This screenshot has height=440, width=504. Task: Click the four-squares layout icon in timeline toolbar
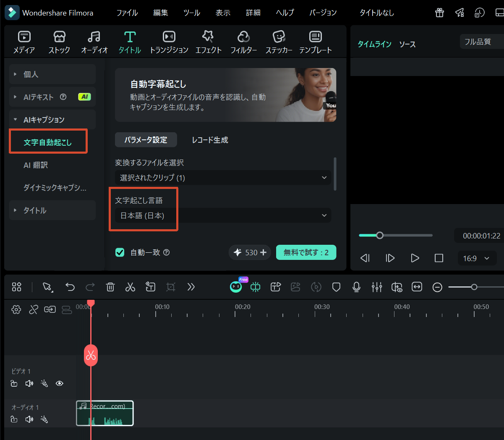16,287
